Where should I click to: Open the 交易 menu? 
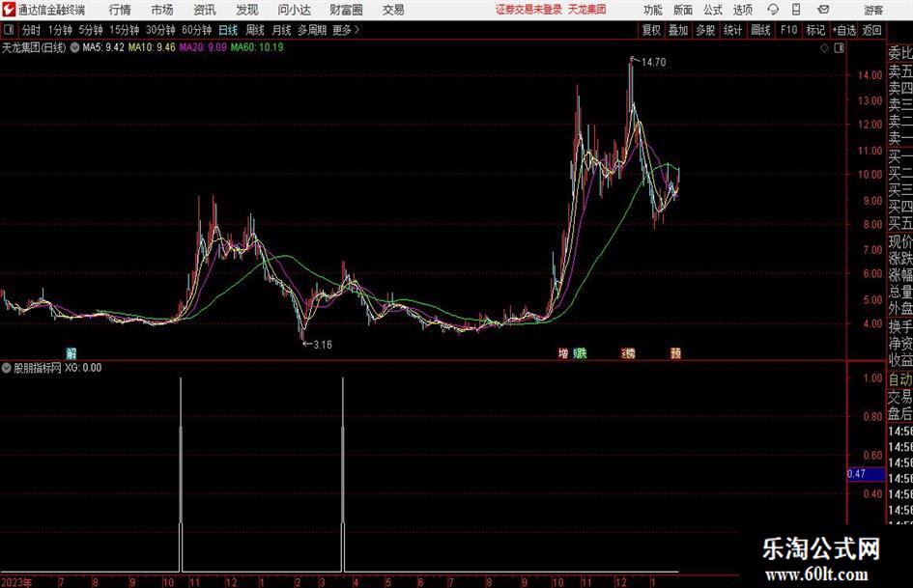tap(393, 10)
